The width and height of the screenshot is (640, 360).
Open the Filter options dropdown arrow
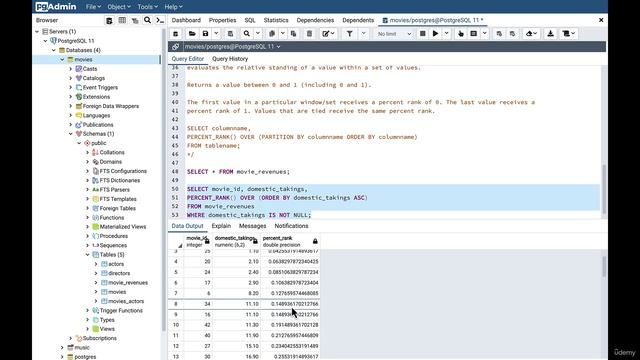coord(363,34)
